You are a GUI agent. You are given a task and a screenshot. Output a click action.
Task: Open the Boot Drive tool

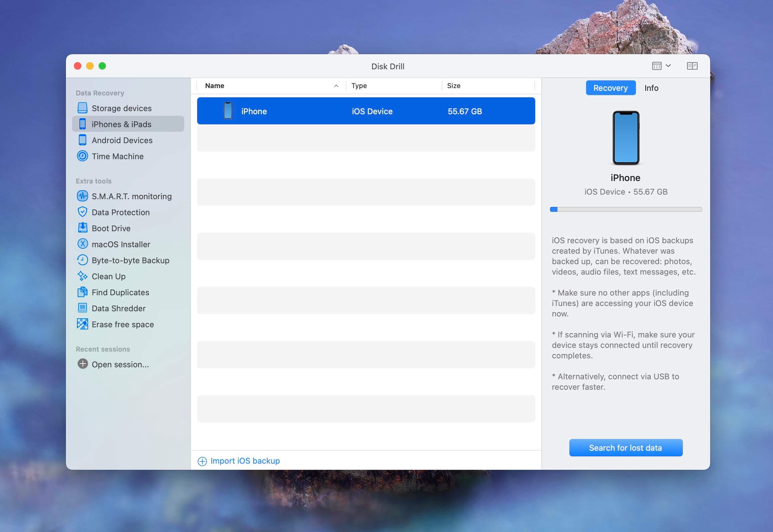128,228
